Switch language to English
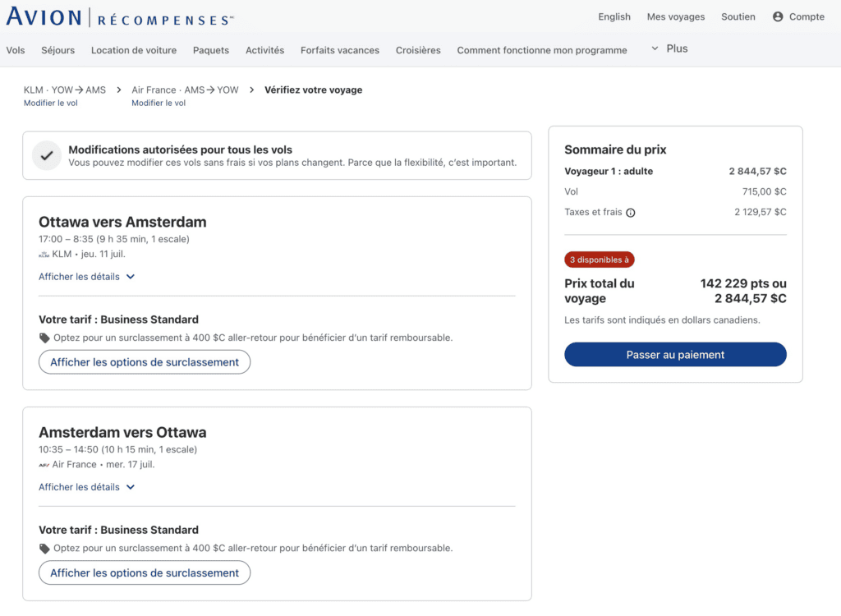 [x=614, y=16]
